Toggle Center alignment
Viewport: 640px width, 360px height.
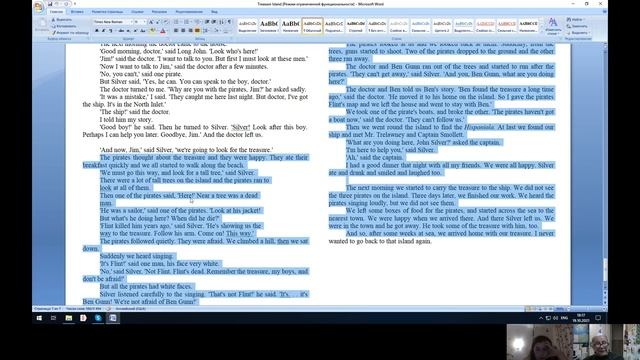183,31
